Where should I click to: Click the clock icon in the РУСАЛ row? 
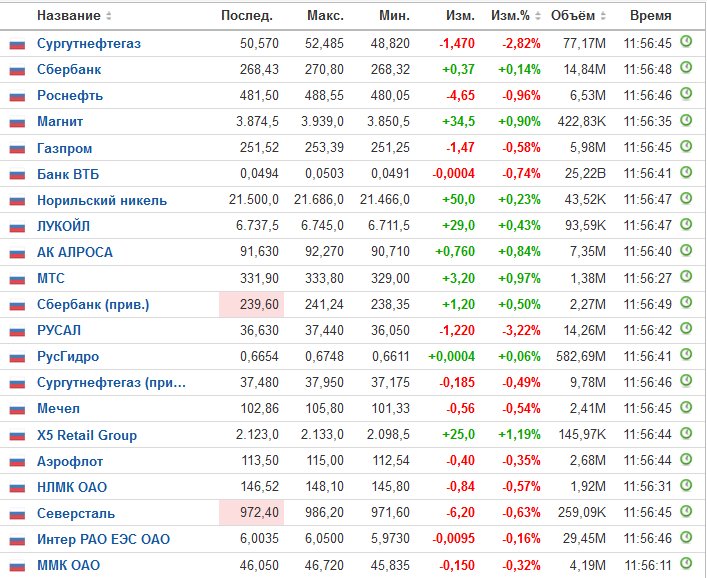pyautogui.click(x=686, y=328)
